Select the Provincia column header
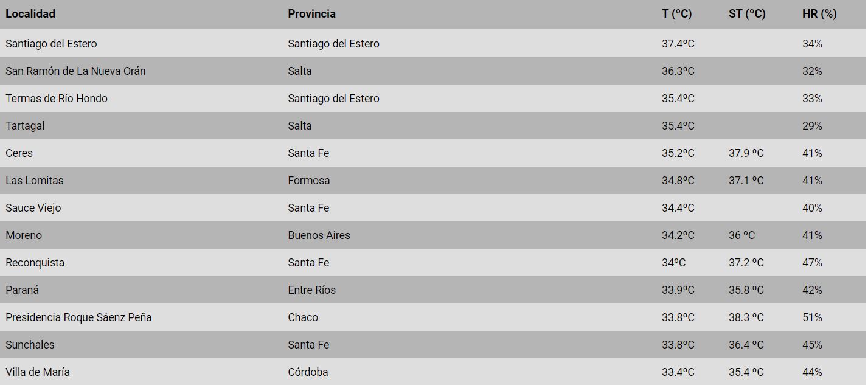The width and height of the screenshot is (868, 385). (x=311, y=13)
